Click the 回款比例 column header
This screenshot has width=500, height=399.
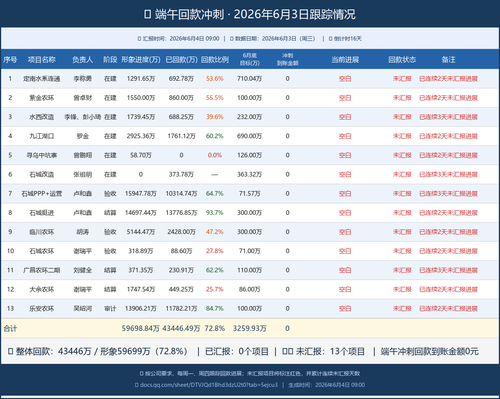(x=215, y=60)
